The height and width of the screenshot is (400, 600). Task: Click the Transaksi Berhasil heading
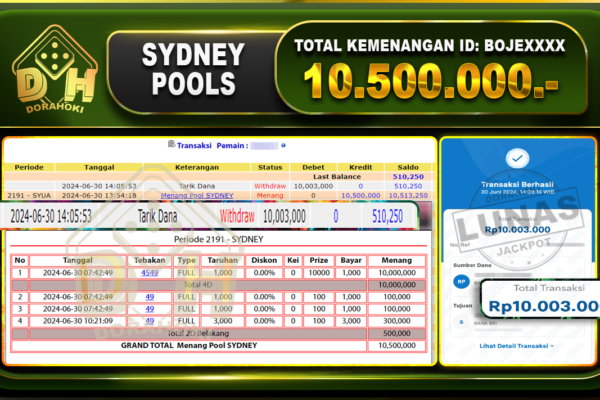coord(517,184)
